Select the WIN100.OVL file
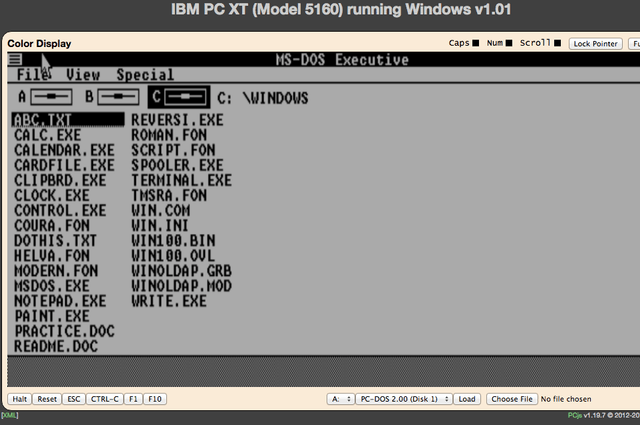This screenshot has width=640, height=425. coord(173,256)
